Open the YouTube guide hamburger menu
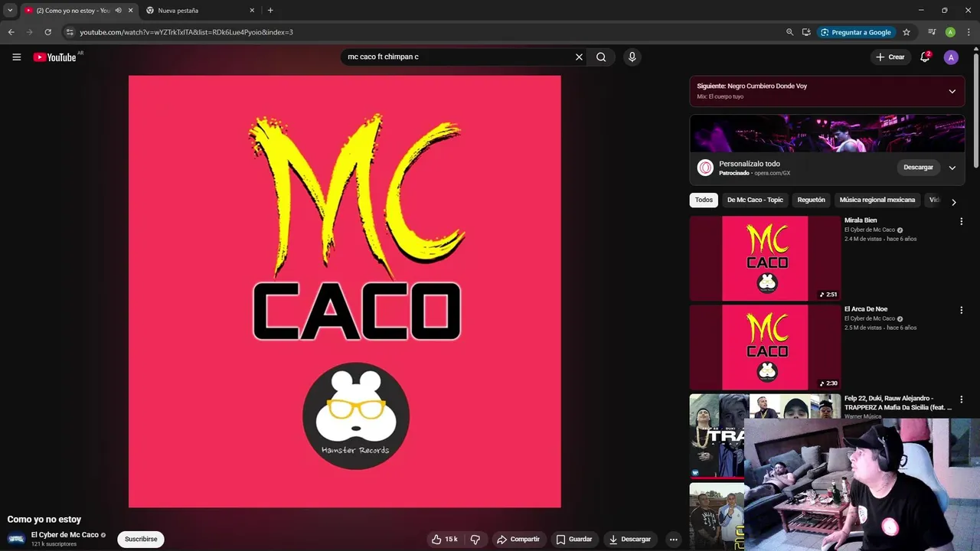The height and width of the screenshot is (551, 980). tap(16, 57)
